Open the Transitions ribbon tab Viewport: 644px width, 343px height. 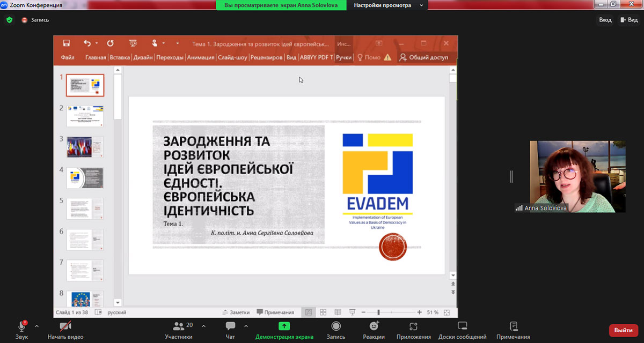(x=170, y=57)
